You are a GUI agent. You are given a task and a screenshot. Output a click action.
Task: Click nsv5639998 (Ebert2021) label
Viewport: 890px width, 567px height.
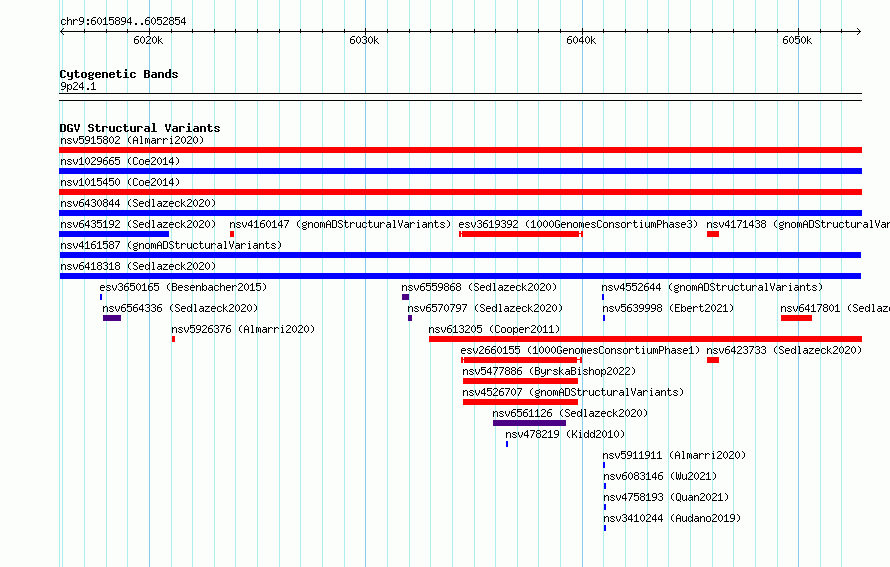[668, 308]
